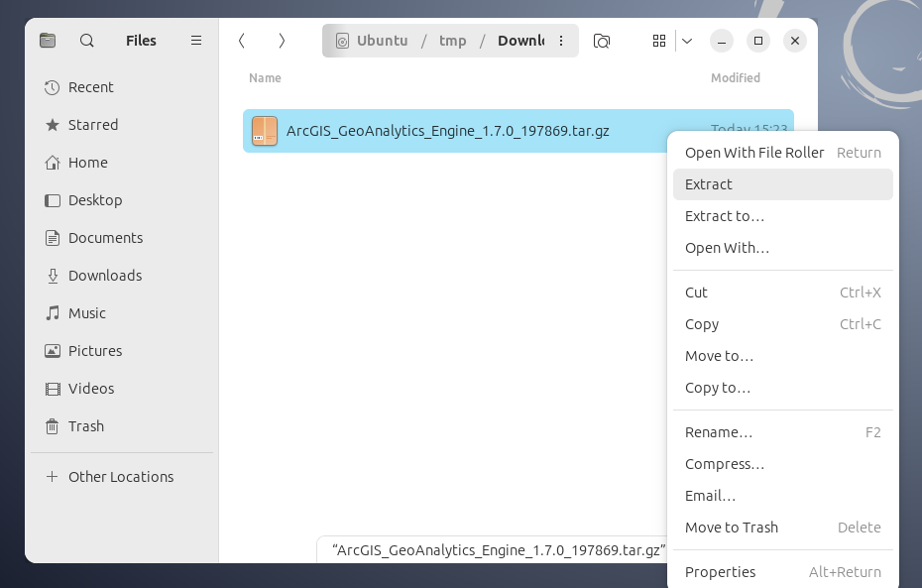Viewport: 922px width, 588px height.
Task: Click the Recent clock icon
Action: tap(53, 87)
